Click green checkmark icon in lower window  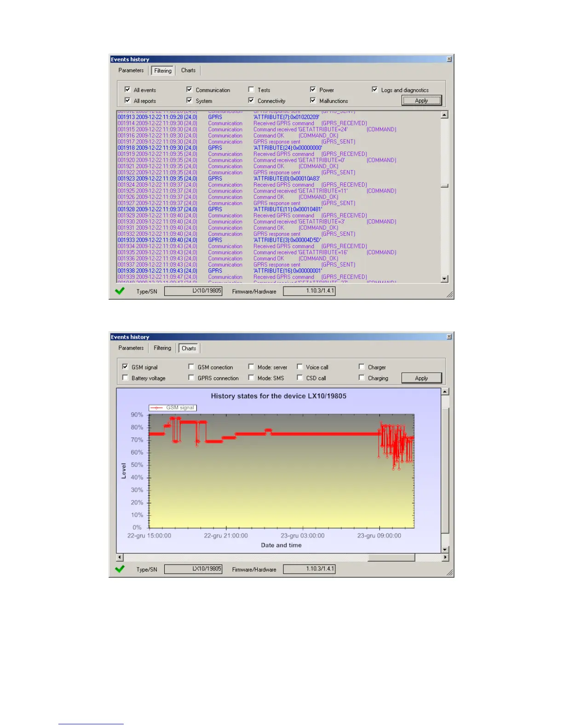(x=120, y=569)
